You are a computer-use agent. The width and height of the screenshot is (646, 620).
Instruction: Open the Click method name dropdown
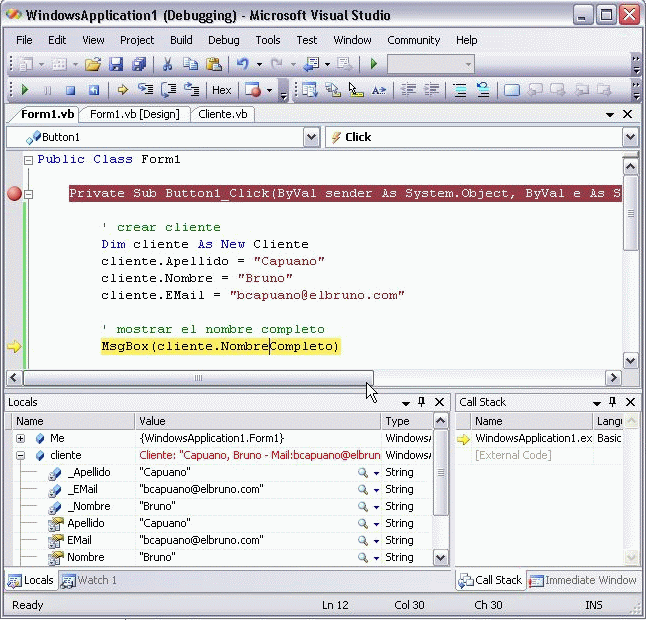[630, 137]
